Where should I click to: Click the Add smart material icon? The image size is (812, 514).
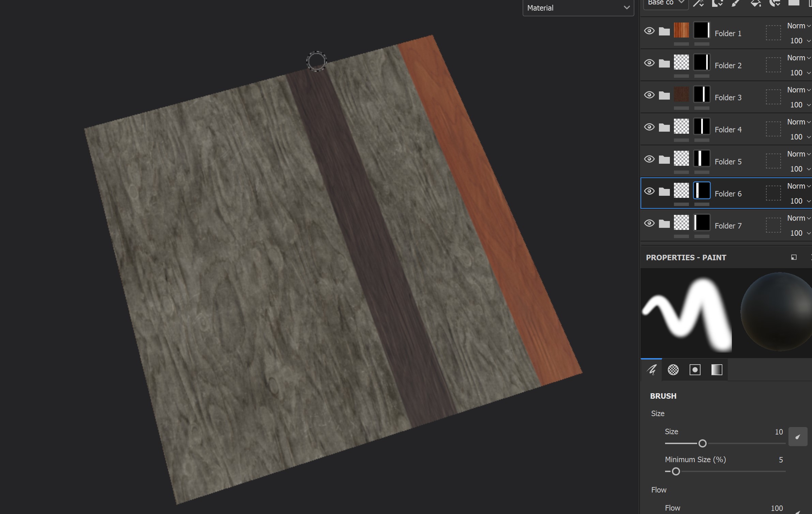click(775, 3)
